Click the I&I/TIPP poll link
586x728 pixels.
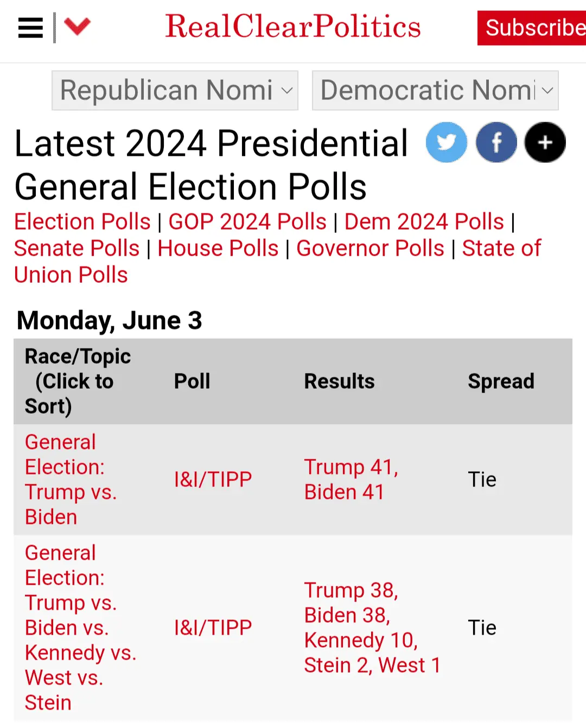(213, 479)
